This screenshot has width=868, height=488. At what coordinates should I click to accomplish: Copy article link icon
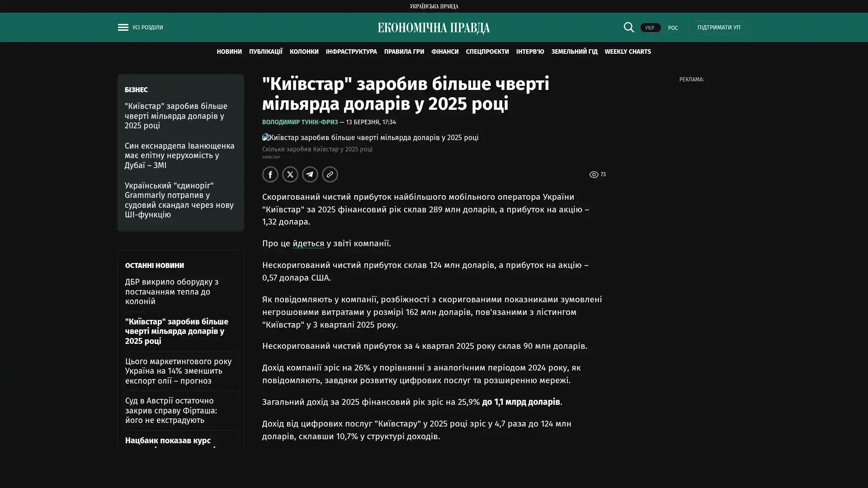click(330, 174)
